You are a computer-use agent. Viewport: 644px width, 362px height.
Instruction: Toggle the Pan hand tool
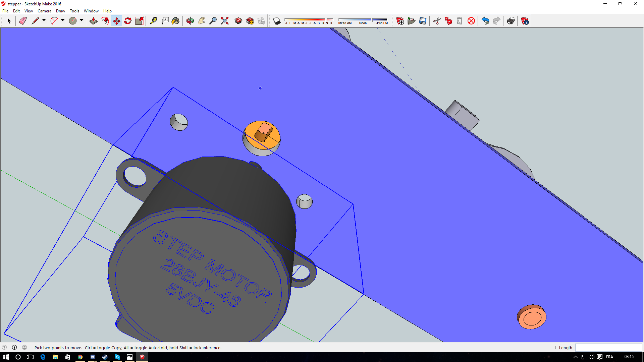201,21
